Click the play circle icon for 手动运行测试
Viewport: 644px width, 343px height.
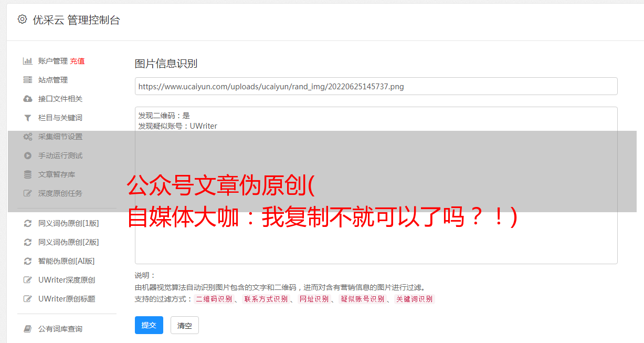pyautogui.click(x=28, y=155)
